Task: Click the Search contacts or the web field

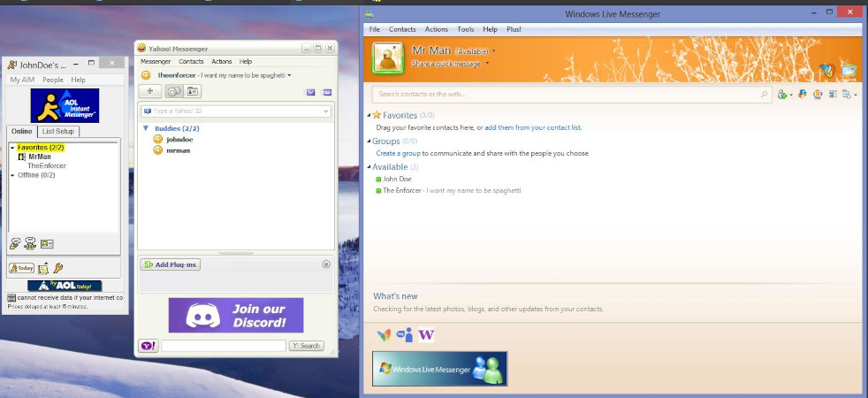Action: (x=566, y=94)
